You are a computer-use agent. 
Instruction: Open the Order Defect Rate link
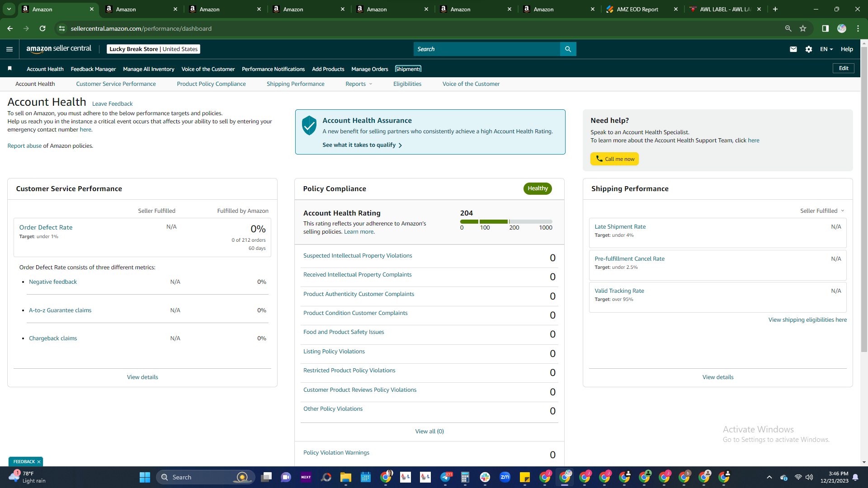(x=46, y=228)
